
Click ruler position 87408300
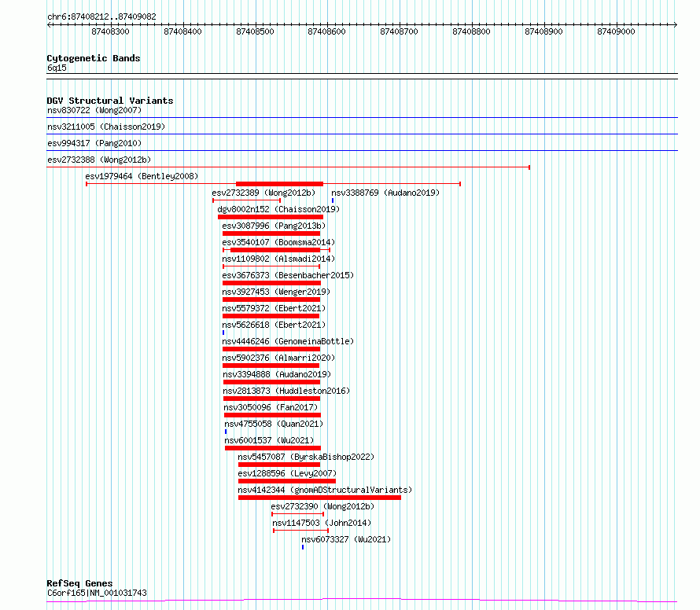pyautogui.click(x=110, y=31)
